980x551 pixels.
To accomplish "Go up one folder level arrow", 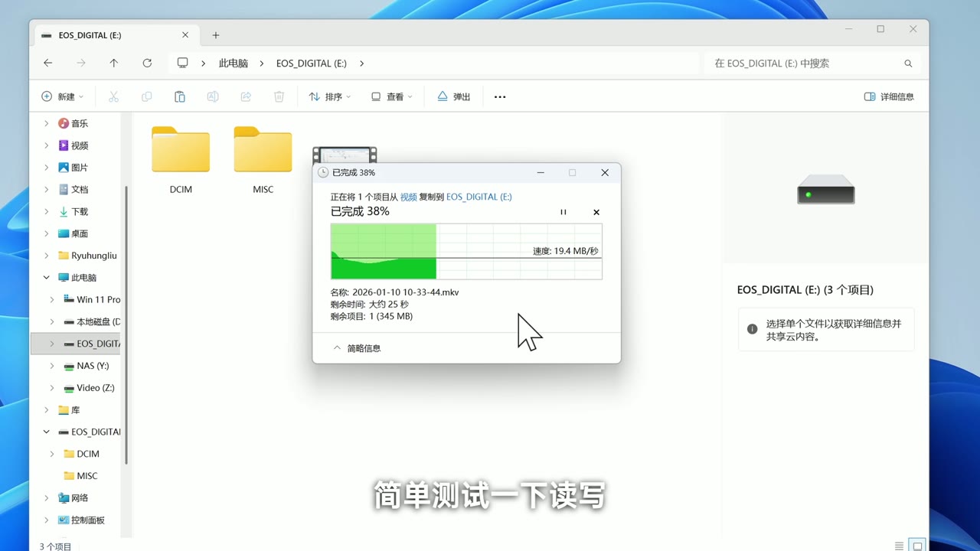I will click(114, 64).
